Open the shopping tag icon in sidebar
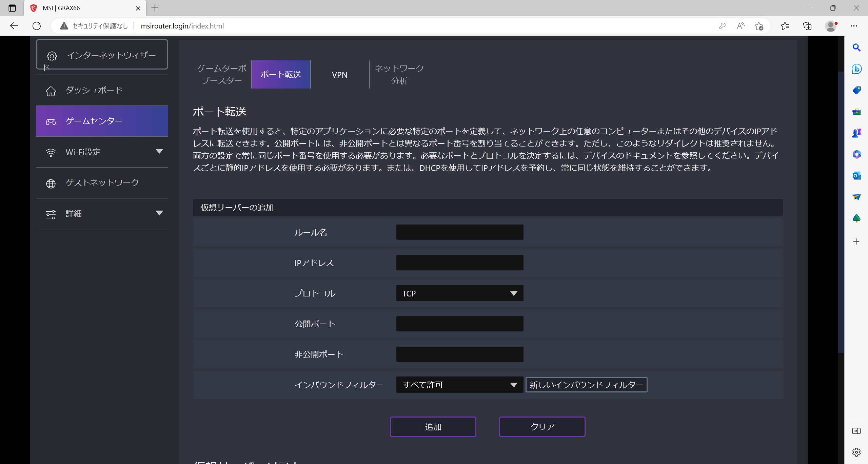The image size is (868, 464). point(856,90)
